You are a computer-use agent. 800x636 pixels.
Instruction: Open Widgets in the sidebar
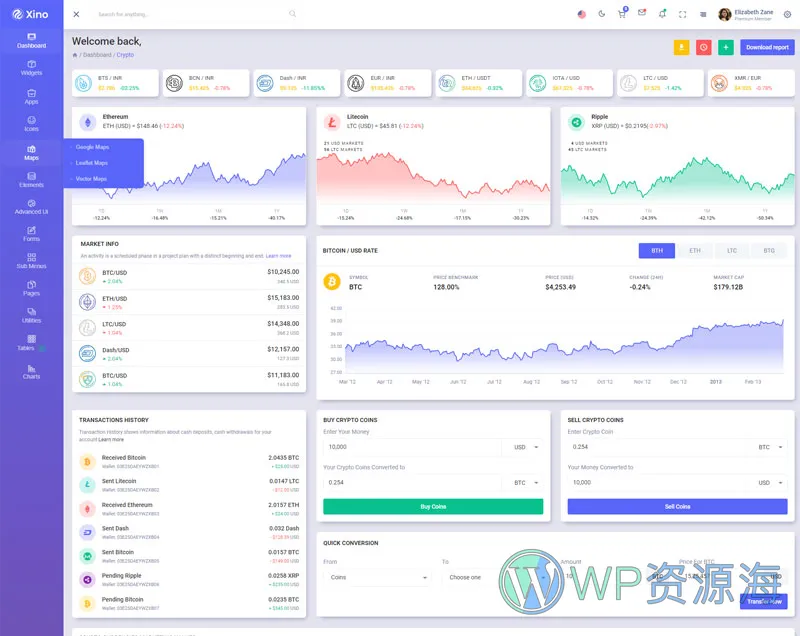click(31, 67)
